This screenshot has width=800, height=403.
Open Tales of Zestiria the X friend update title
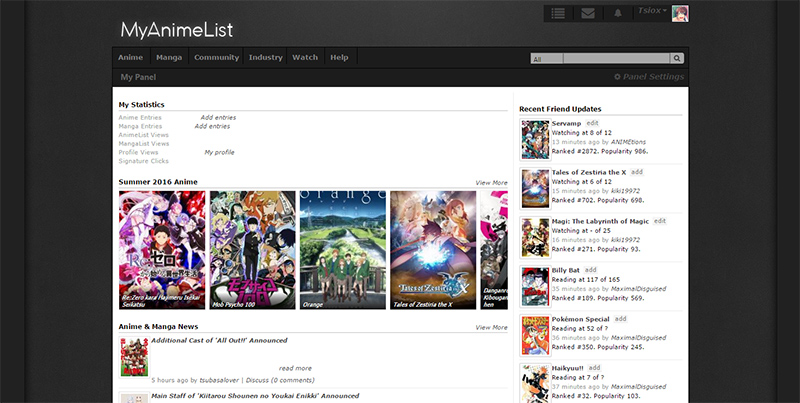589,172
